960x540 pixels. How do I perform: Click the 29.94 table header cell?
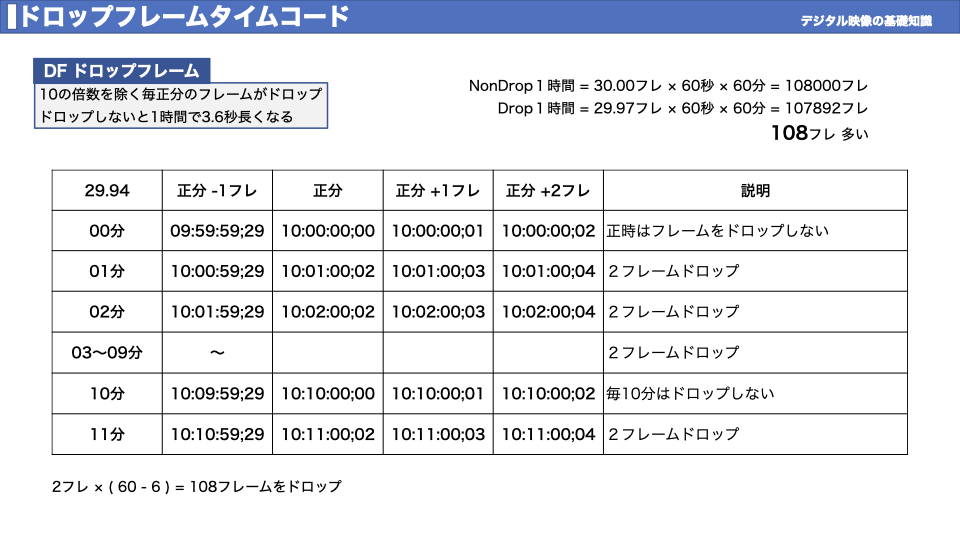tap(107, 190)
